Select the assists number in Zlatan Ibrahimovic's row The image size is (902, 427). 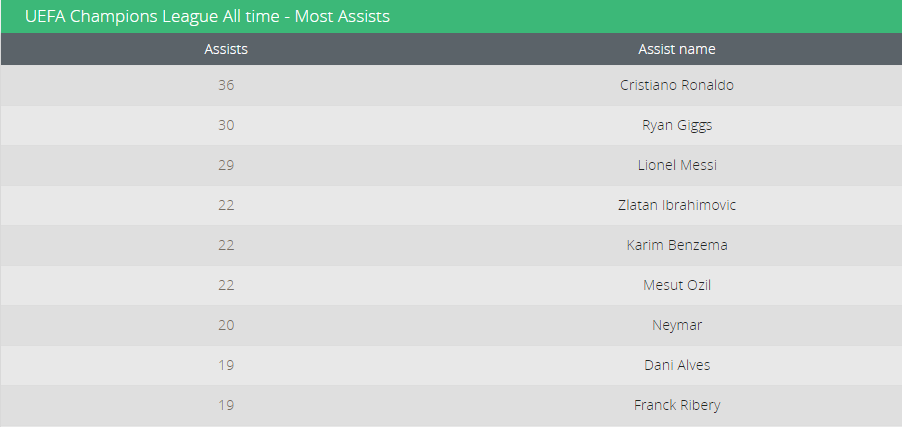(226, 205)
